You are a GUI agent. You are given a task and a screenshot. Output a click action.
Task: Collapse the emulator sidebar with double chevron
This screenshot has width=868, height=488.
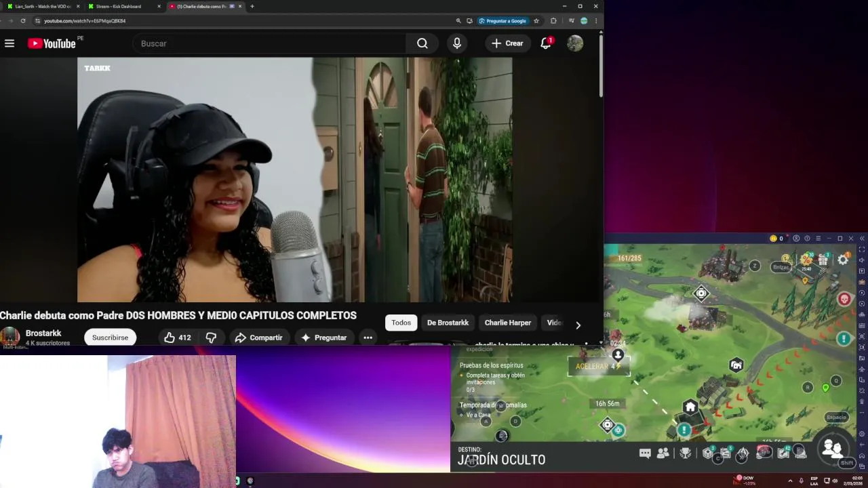[862, 239]
